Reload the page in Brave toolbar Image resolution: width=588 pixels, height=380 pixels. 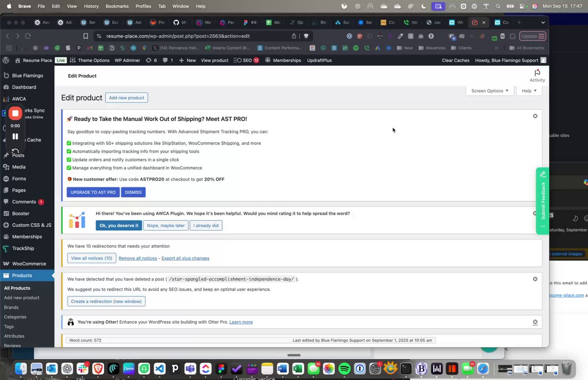point(28,36)
